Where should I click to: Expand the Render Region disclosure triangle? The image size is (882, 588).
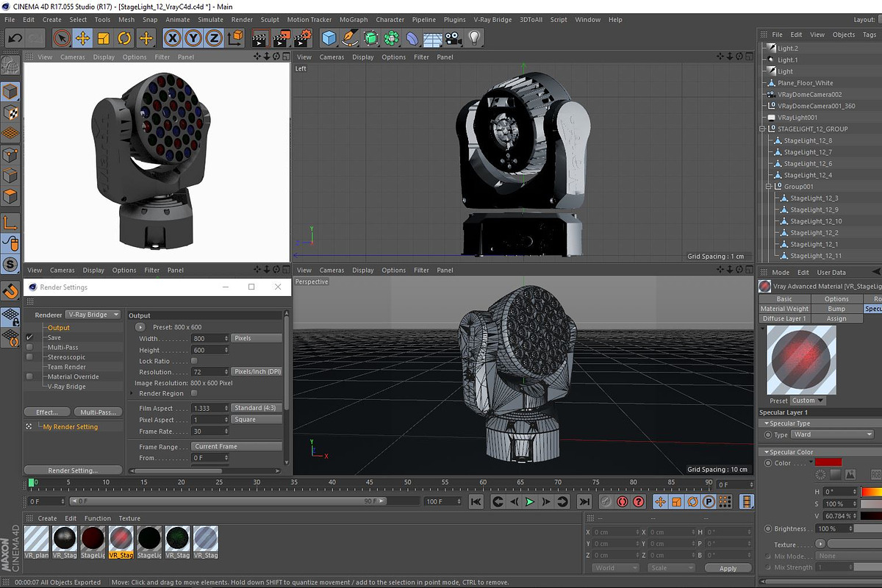(x=132, y=393)
